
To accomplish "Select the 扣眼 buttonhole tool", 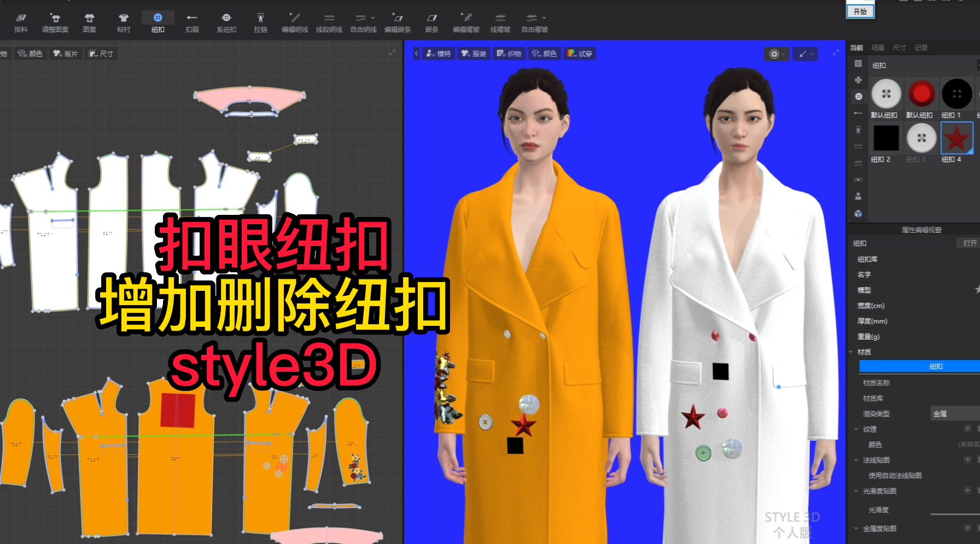I will tap(192, 23).
